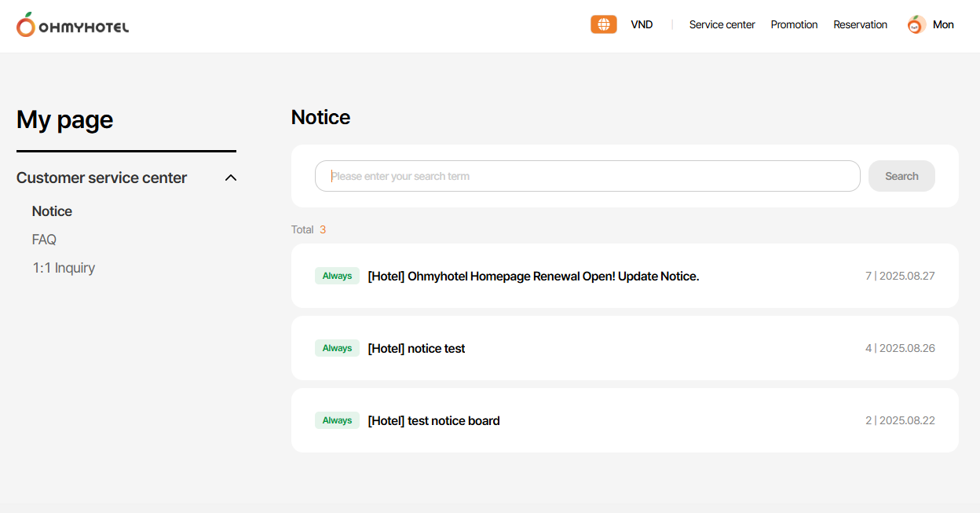Open FAQ in the sidebar

(44, 240)
